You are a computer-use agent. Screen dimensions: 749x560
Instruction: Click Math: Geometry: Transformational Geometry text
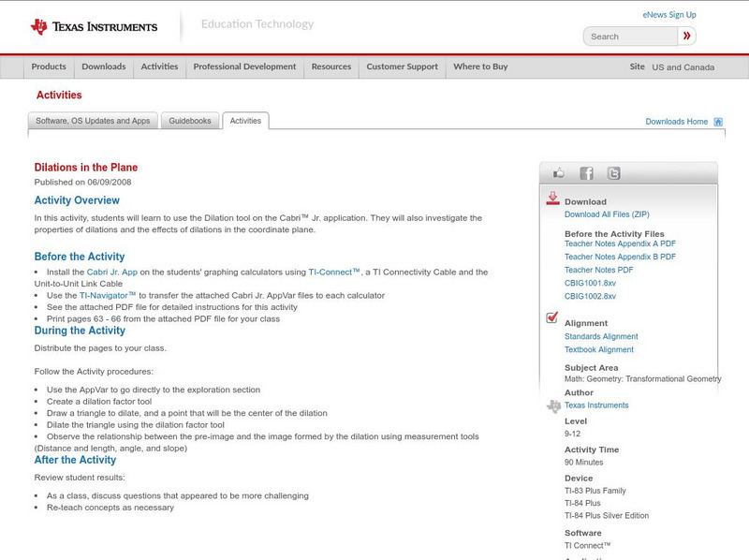(643, 379)
